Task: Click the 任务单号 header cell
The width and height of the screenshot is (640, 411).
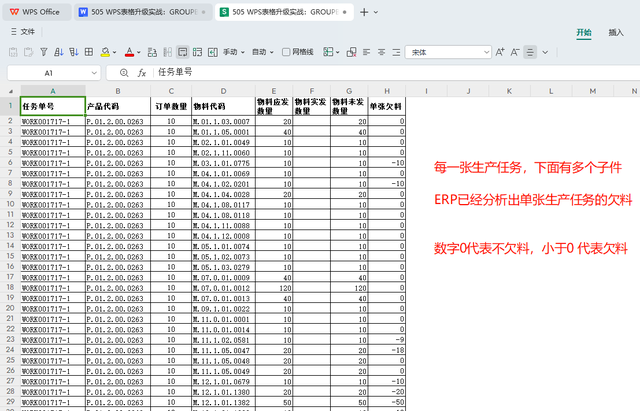Action: click(53, 106)
